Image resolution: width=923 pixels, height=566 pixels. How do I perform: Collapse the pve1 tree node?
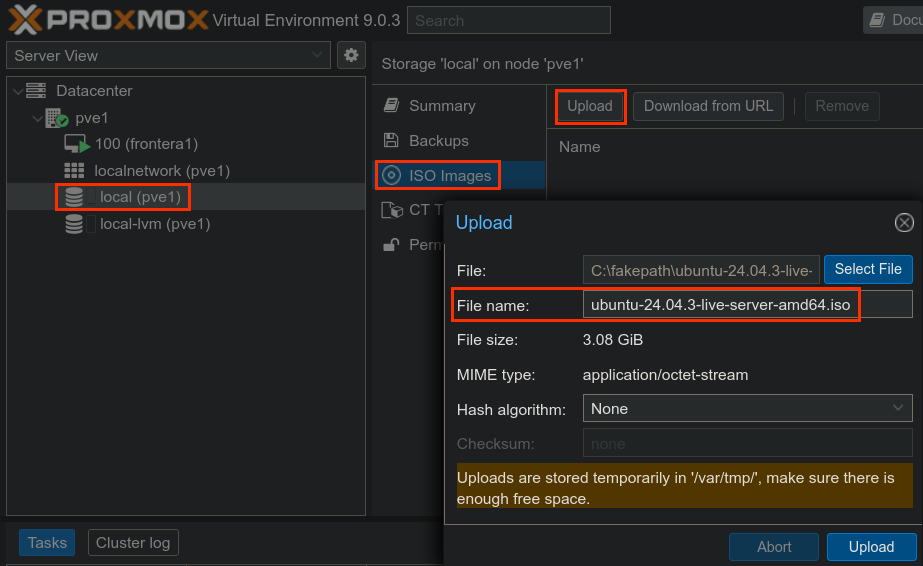[x=37, y=118]
